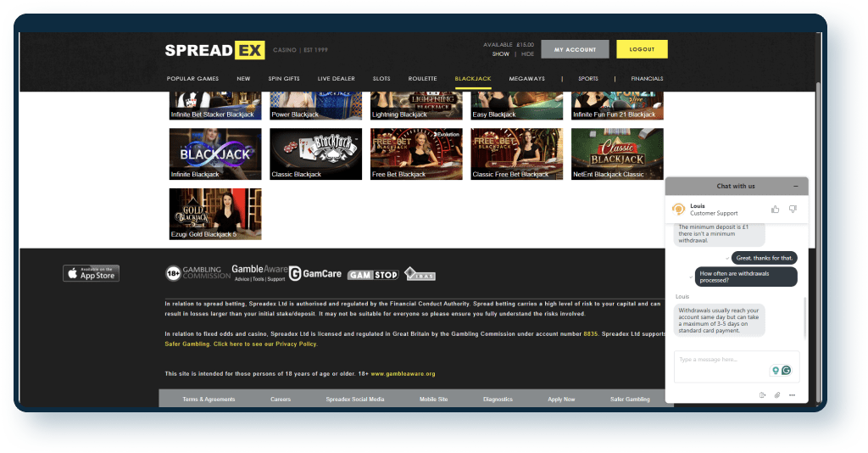This screenshot has width=868, height=453.
Task: Click the chat conversation scrollbar
Action: tap(805, 316)
